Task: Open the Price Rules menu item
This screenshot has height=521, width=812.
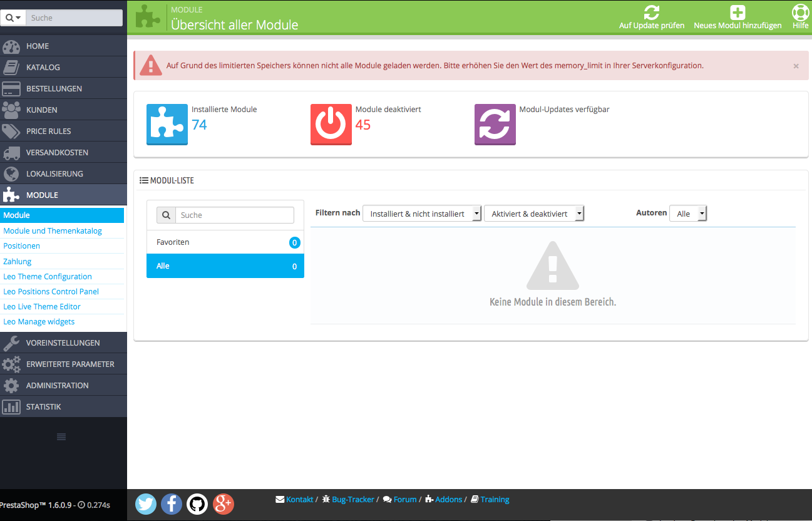Action: point(63,132)
